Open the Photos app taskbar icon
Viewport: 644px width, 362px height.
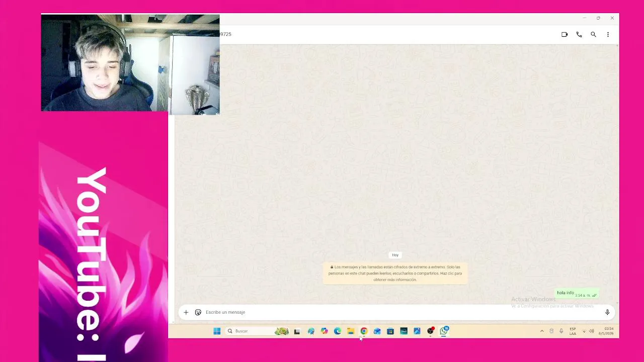coord(417,331)
